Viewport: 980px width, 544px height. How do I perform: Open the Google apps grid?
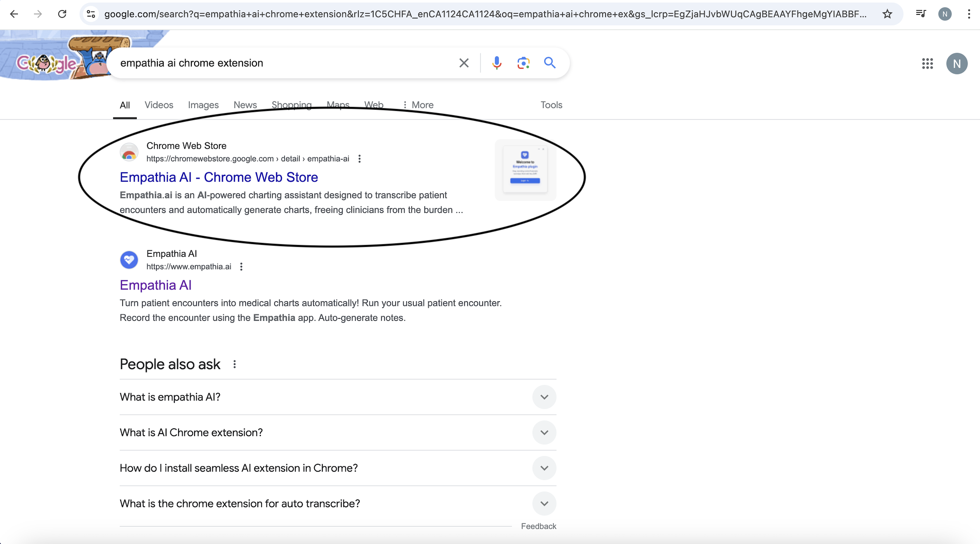pos(927,64)
